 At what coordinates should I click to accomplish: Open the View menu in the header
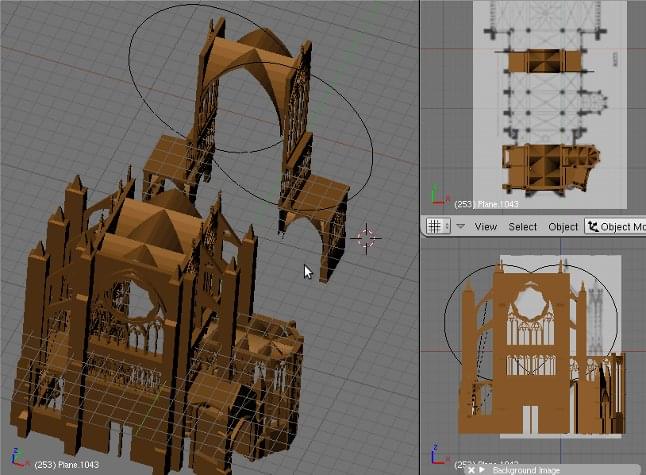pyautogui.click(x=485, y=227)
